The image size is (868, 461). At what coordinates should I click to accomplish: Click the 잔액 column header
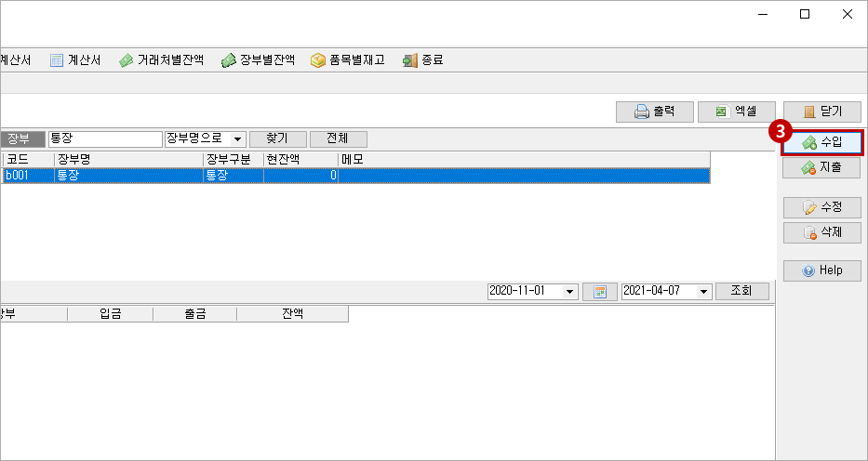[x=292, y=314]
